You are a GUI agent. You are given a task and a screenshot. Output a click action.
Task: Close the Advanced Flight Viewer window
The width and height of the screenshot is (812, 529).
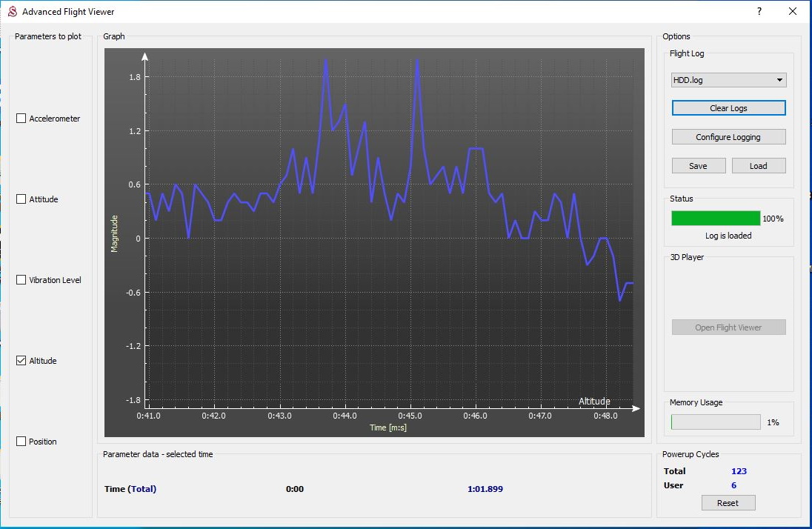[x=793, y=12]
